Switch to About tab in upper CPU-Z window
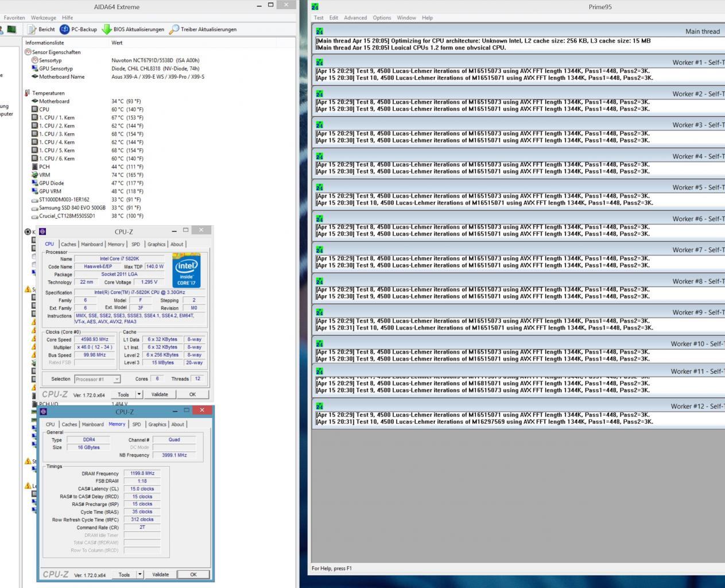The width and height of the screenshot is (725, 588). [x=177, y=244]
